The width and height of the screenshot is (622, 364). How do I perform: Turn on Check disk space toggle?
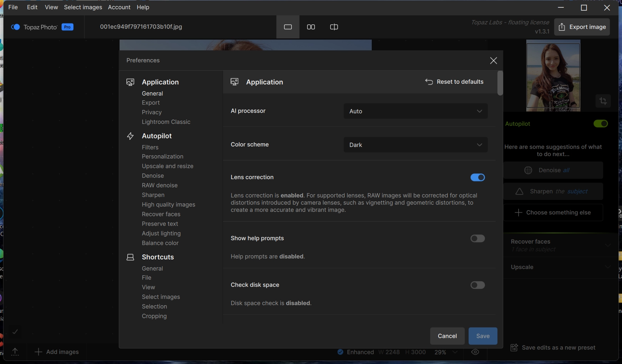tap(477, 285)
